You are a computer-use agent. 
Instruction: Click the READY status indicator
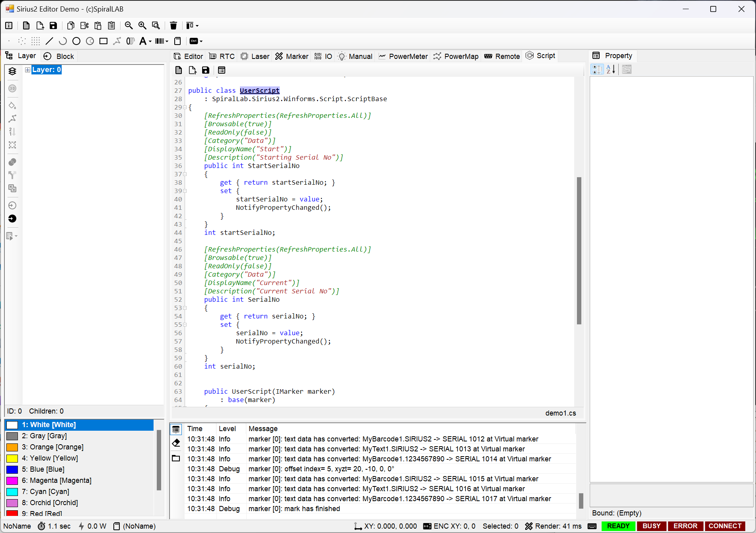(618, 526)
